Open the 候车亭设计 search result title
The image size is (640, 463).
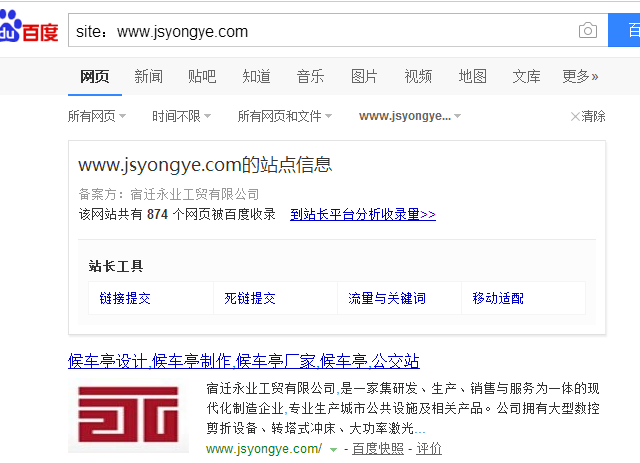244,361
